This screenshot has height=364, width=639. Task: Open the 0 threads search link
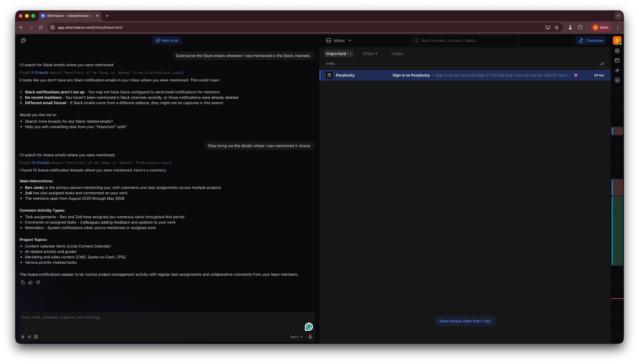click(x=40, y=73)
